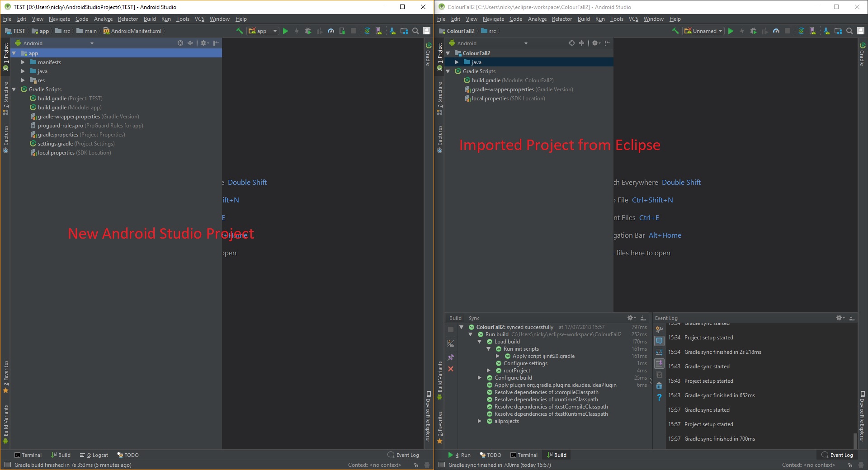Expand java folder in ColourFall2 tree
Viewport: 868px width, 470px height.
[x=457, y=62]
